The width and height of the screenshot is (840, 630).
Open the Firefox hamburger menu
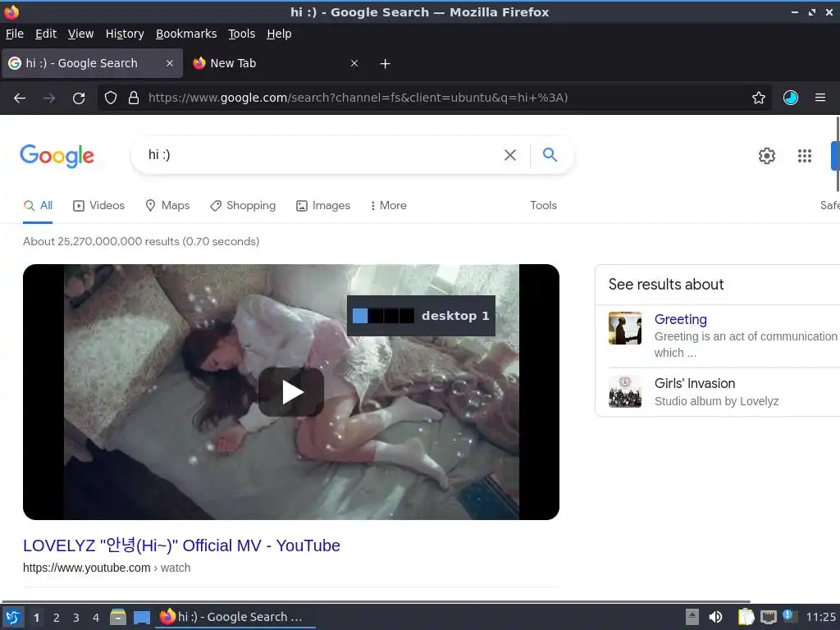(x=820, y=98)
